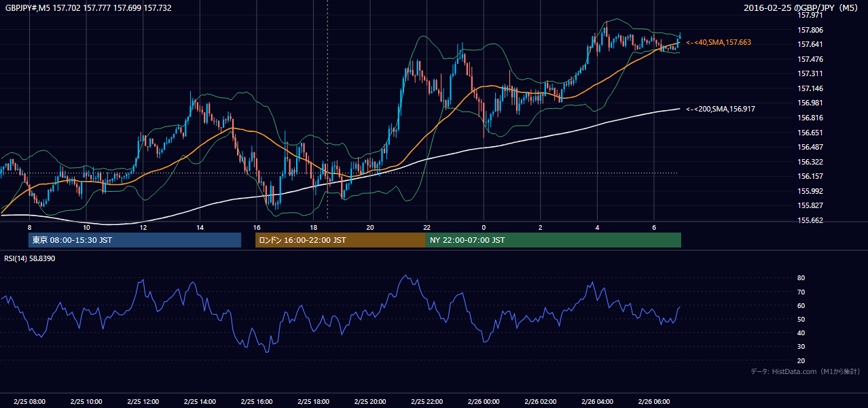
Task: Click the 2/26 02:00 time axis label
Action: pos(541,401)
